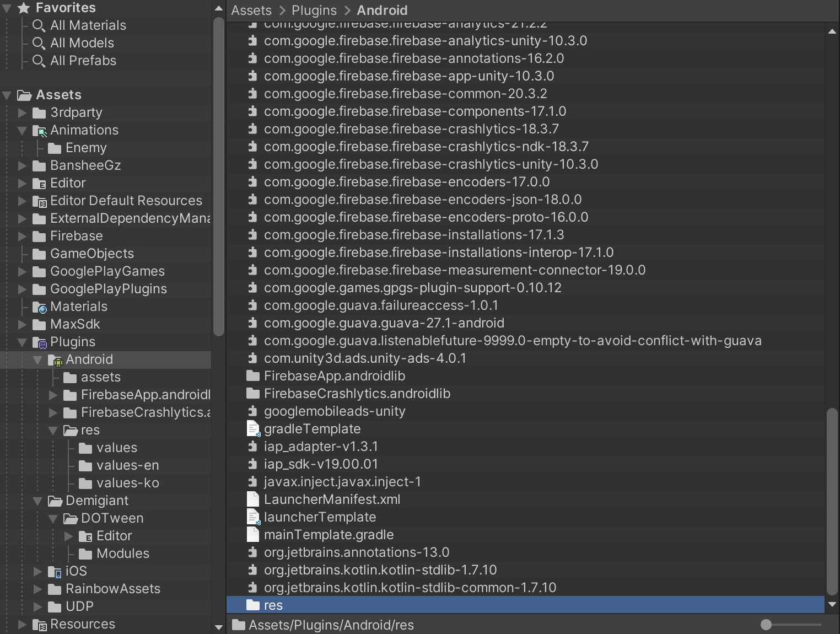The image size is (840, 634).
Task: Click the Android folder icon in tree
Action: point(55,360)
